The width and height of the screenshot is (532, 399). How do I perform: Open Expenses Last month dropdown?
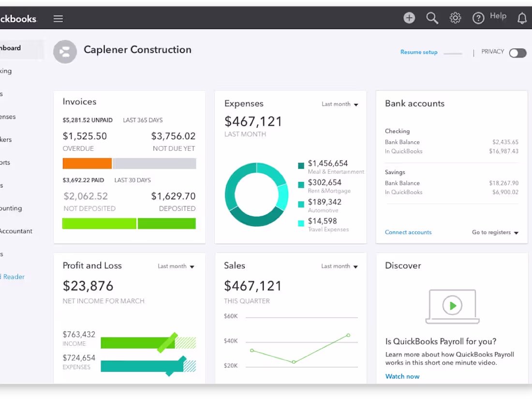(340, 104)
